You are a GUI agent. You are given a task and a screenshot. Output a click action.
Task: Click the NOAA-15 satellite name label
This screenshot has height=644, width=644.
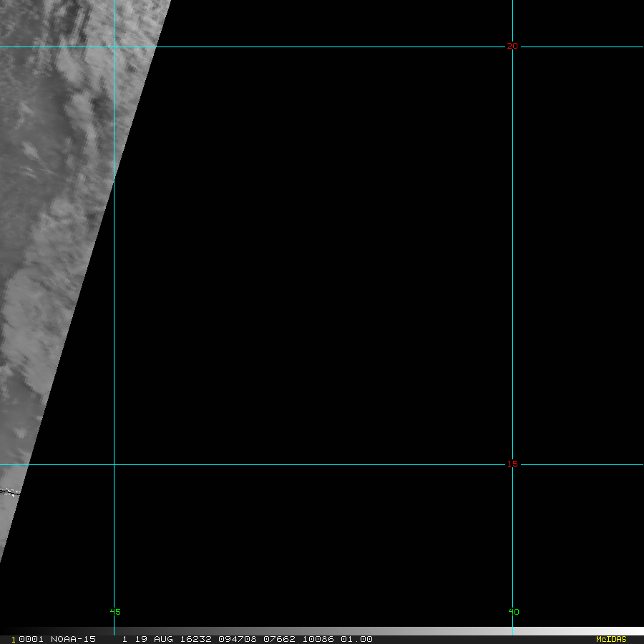[x=74, y=639]
